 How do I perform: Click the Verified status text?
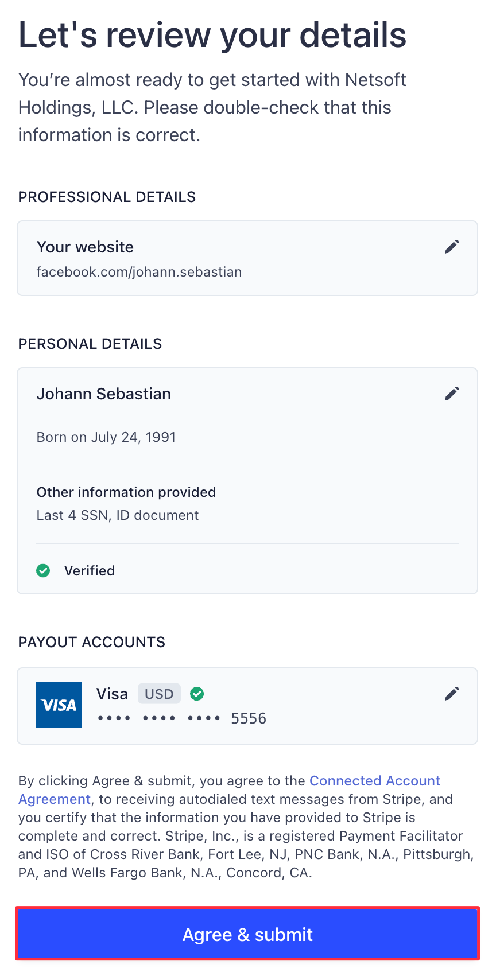click(90, 571)
